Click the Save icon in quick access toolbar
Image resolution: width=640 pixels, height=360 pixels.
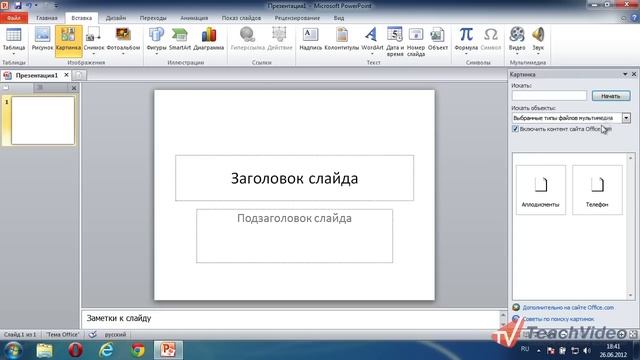pyautogui.click(x=18, y=5)
